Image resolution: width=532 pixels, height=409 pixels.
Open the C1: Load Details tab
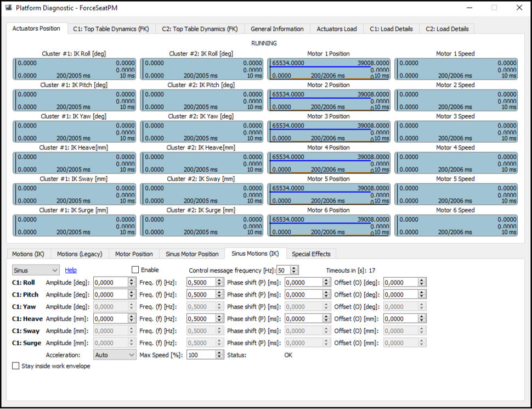pos(391,29)
